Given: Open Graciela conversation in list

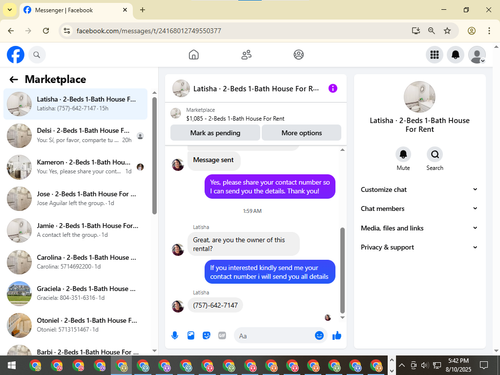Looking at the screenshot, I should coord(75,293).
